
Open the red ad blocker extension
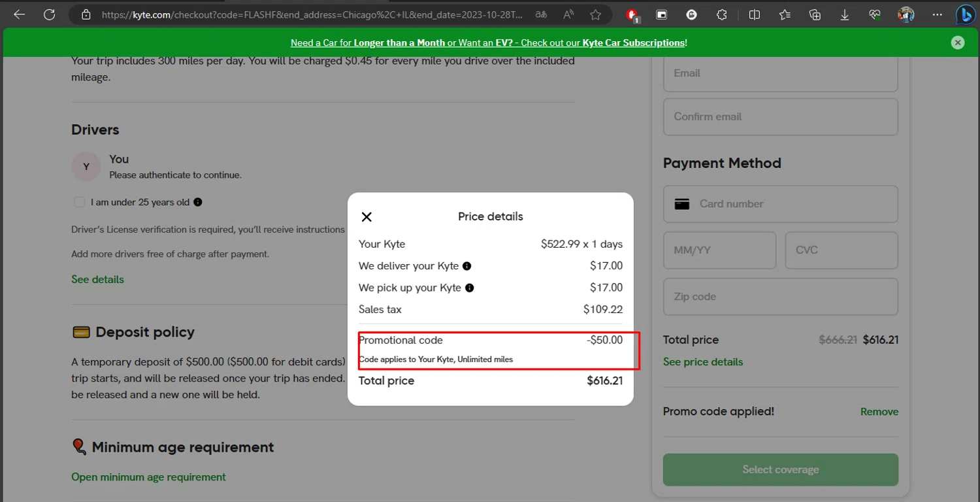point(632,14)
